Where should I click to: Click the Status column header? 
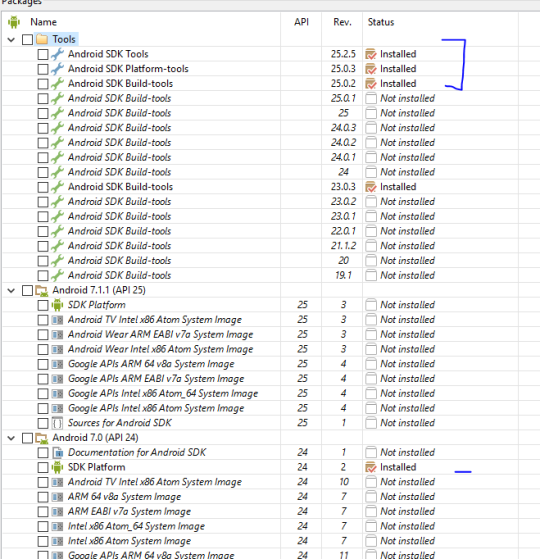(x=381, y=22)
